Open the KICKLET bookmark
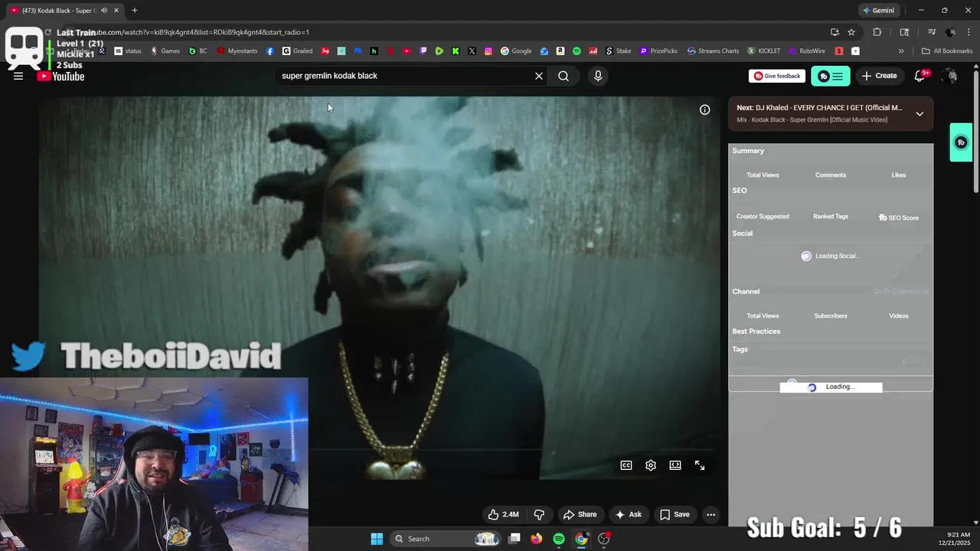The height and width of the screenshot is (551, 980). tap(764, 51)
